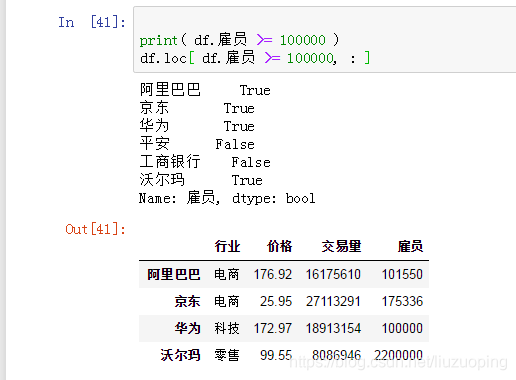Click the Out[41] output prompt
The image size is (516, 380).
95,229
